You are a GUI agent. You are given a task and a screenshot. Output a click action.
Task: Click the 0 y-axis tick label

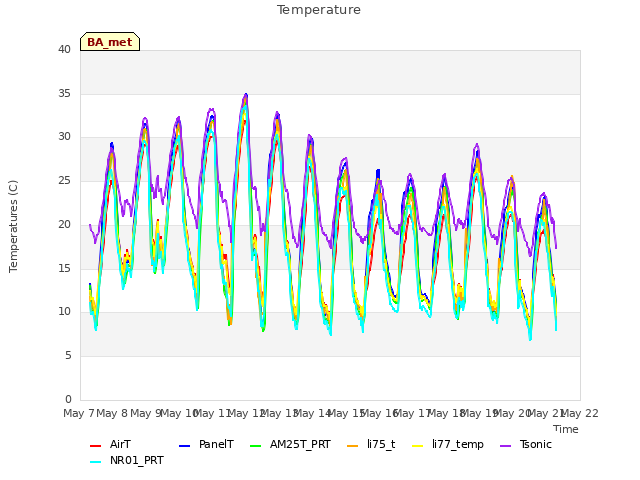click(68, 399)
